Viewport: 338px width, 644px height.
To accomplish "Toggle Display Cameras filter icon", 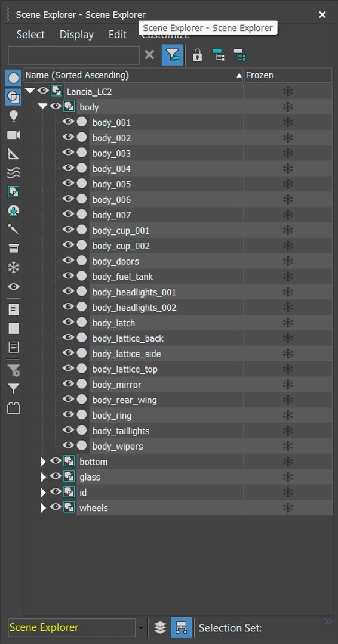I will click(13, 135).
